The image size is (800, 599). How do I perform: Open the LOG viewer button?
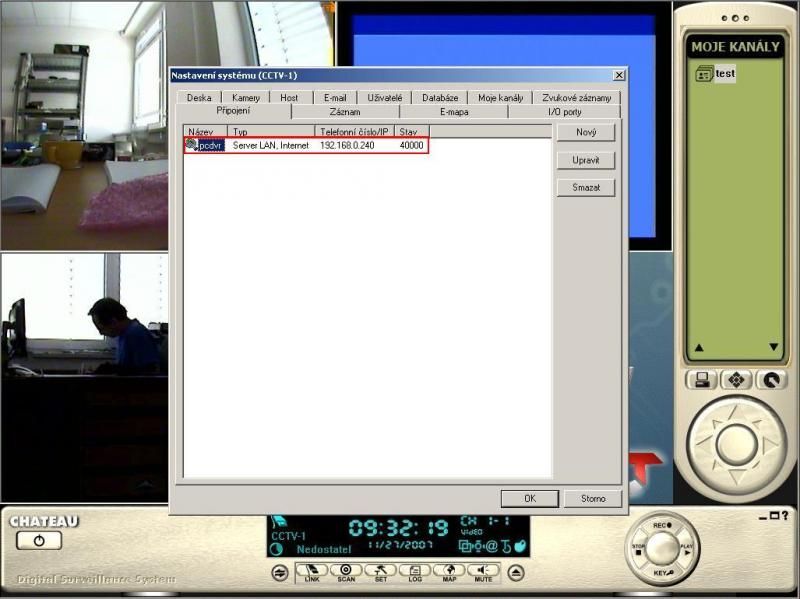point(414,572)
